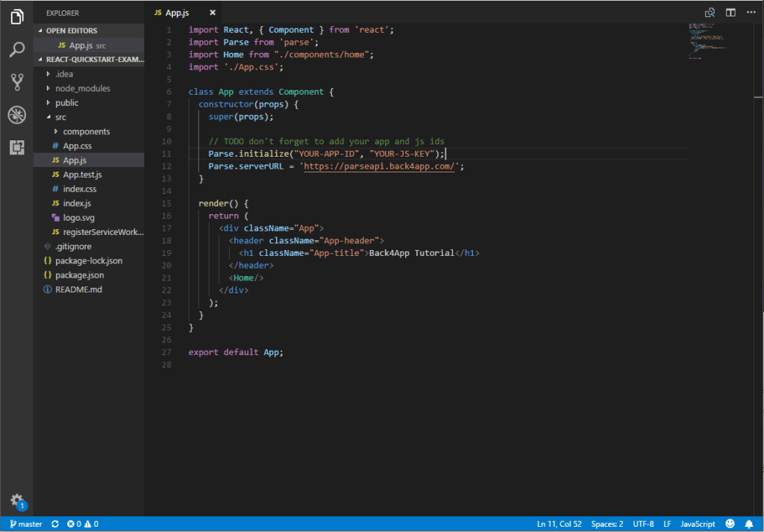This screenshot has height=532, width=764.
Task: Synchronize changes via status bar sync icon
Action: tap(55, 525)
